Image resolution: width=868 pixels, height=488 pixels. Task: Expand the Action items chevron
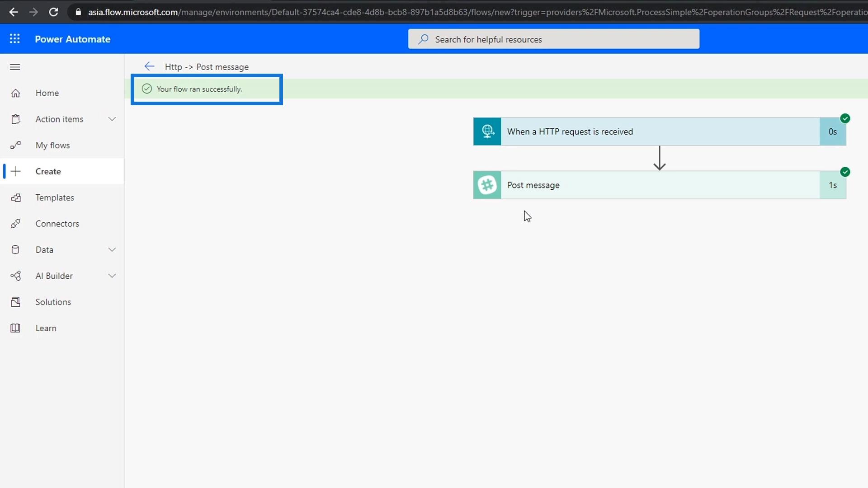tap(112, 119)
